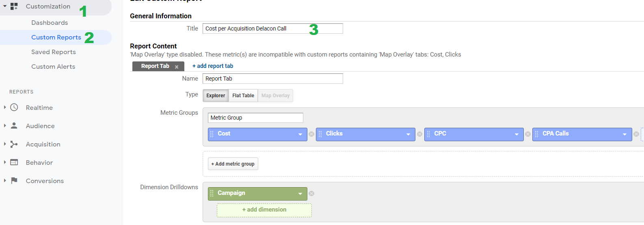
Task: Expand the Realtime reports section
Action: click(x=5, y=107)
